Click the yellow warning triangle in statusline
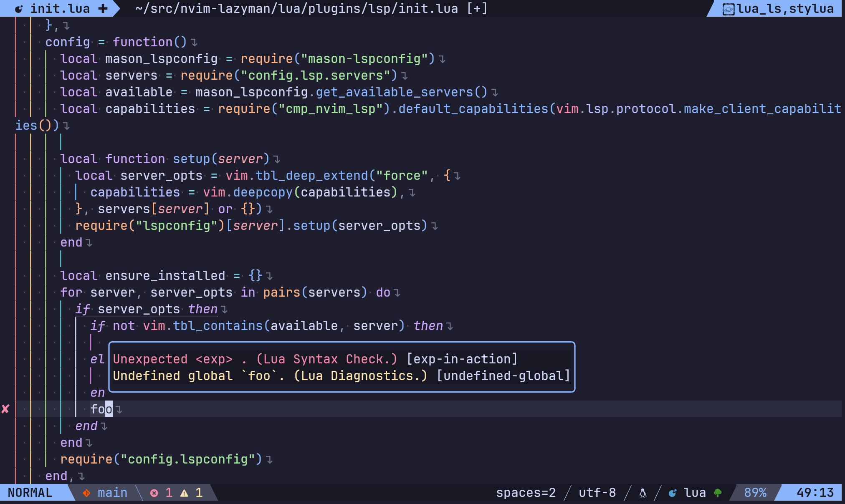The height and width of the screenshot is (504, 845). (x=184, y=493)
